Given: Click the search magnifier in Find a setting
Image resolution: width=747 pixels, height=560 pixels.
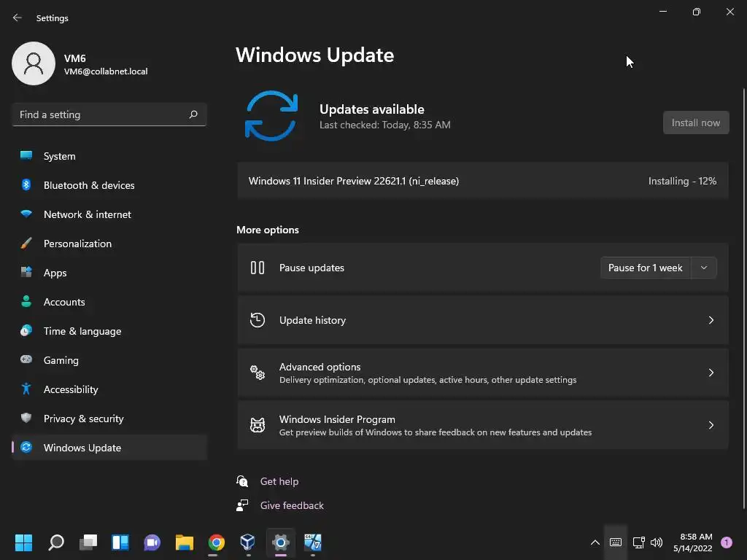Looking at the screenshot, I should tap(193, 114).
